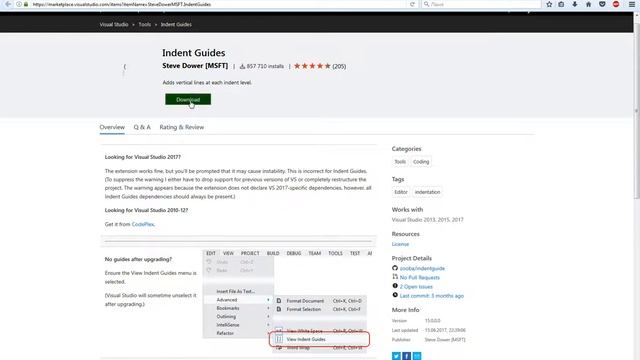Click Indent Guides breadcrumb item
The image size is (640, 360).
tap(176, 24)
